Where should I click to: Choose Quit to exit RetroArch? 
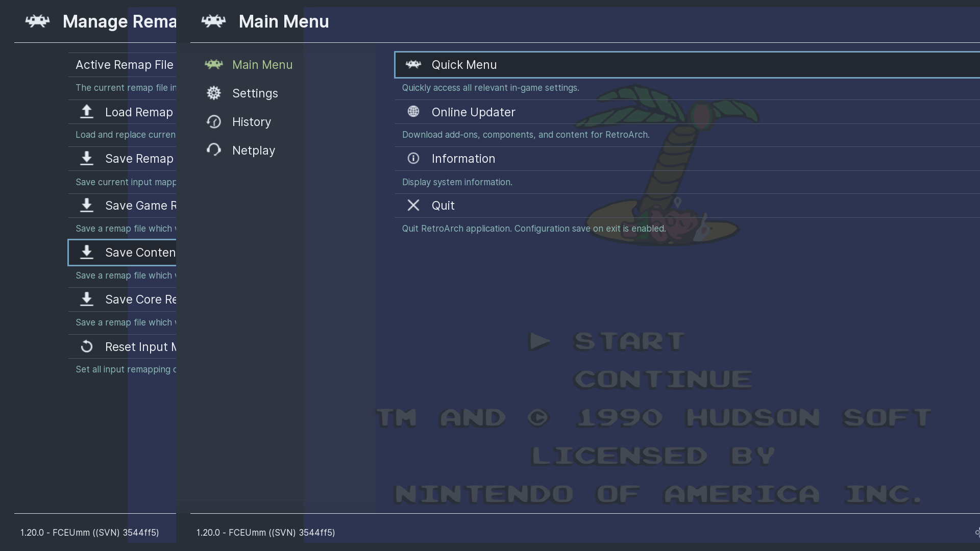click(443, 206)
